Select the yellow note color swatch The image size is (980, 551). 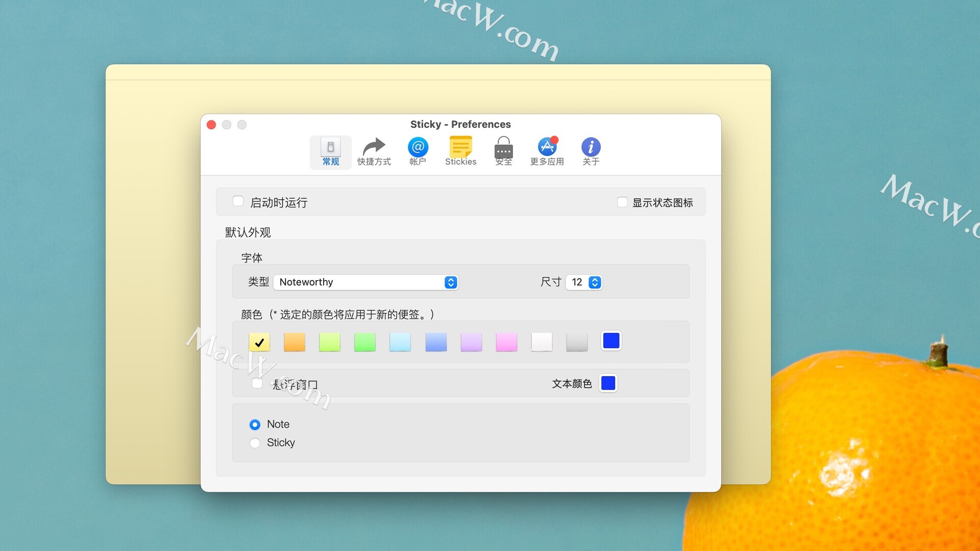point(259,342)
